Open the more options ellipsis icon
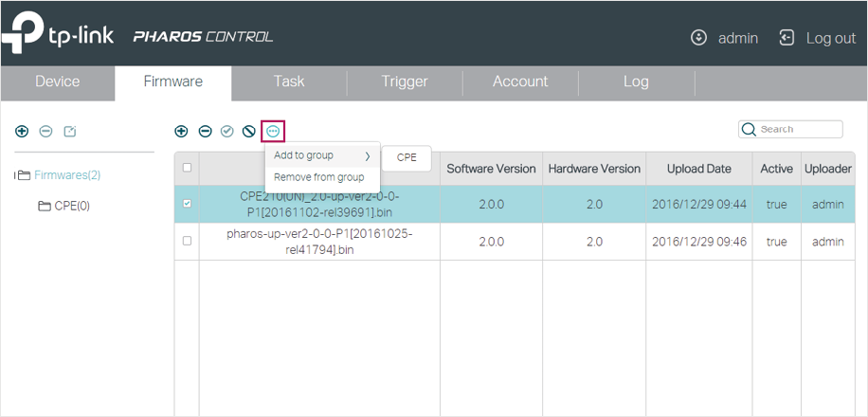Image resolution: width=868 pixels, height=417 pixels. point(273,131)
